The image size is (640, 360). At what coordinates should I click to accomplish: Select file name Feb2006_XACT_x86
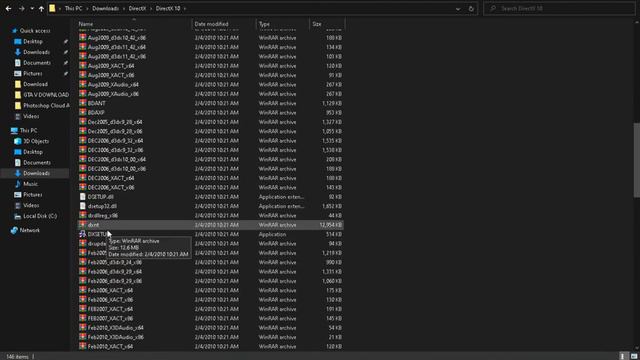[x=110, y=300]
